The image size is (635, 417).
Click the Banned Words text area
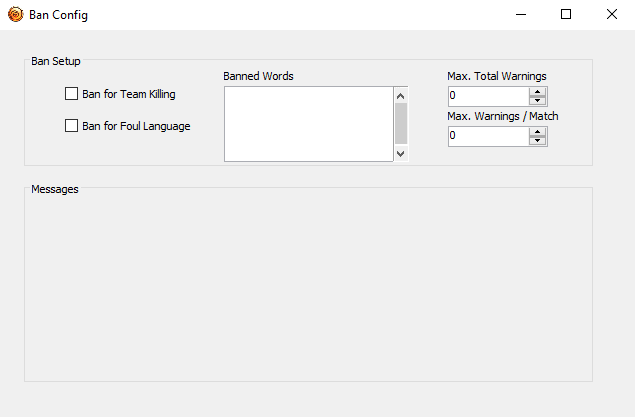tap(308, 123)
